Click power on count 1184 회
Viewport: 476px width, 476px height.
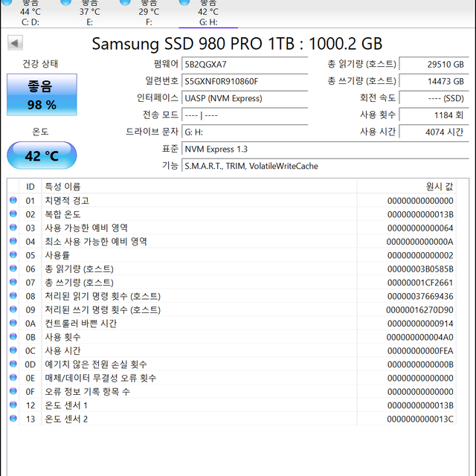click(434, 115)
